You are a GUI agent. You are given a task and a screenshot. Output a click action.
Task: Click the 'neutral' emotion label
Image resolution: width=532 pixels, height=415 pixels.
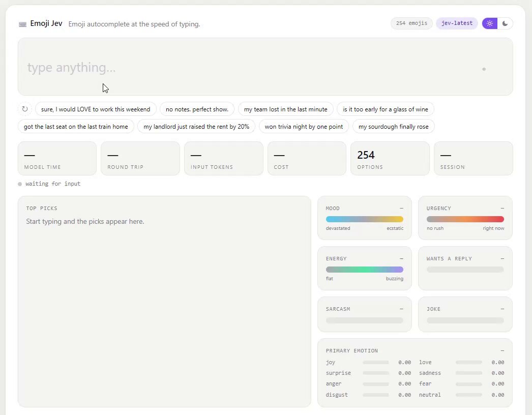tap(430, 395)
